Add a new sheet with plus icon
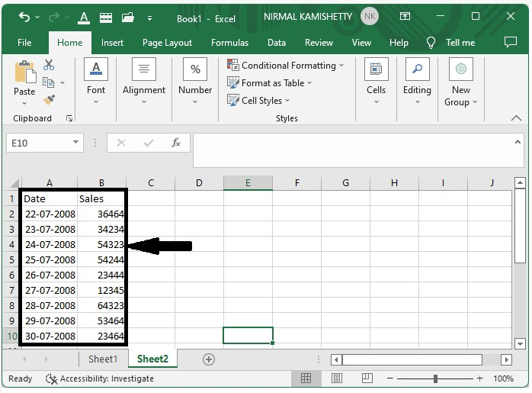The image size is (532, 393). [208, 359]
